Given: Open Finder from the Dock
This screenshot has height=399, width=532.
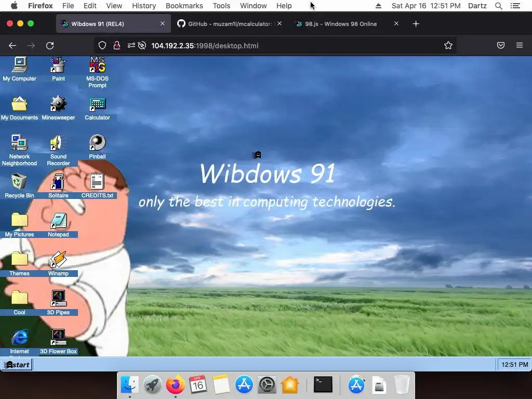Looking at the screenshot, I should point(129,385).
